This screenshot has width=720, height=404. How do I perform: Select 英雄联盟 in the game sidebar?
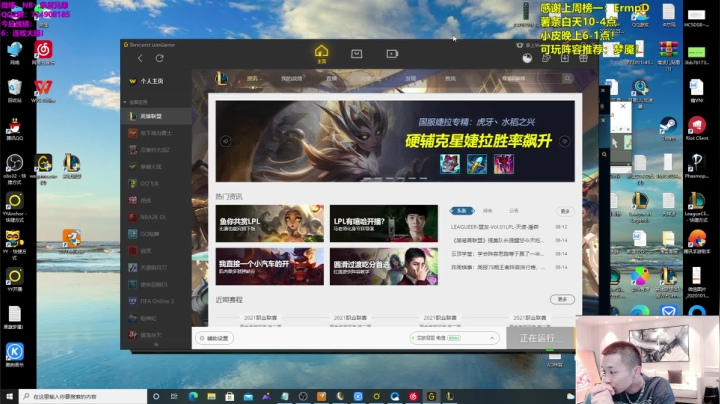click(156, 116)
